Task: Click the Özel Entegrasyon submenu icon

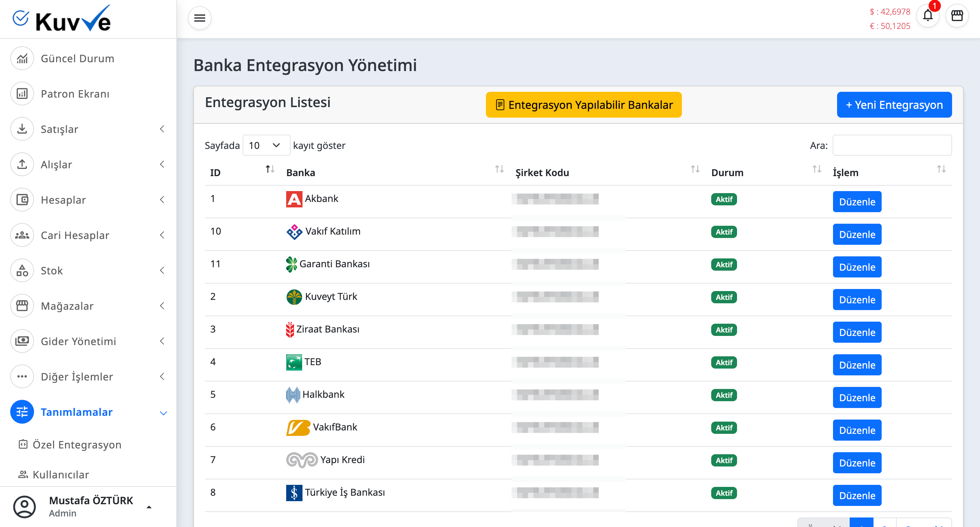Action: (23, 444)
